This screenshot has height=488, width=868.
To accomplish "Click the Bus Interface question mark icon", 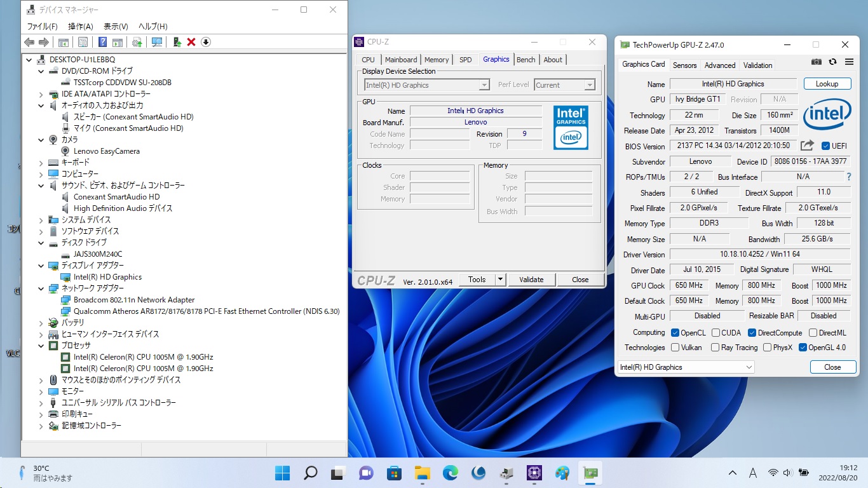I will click(x=849, y=177).
